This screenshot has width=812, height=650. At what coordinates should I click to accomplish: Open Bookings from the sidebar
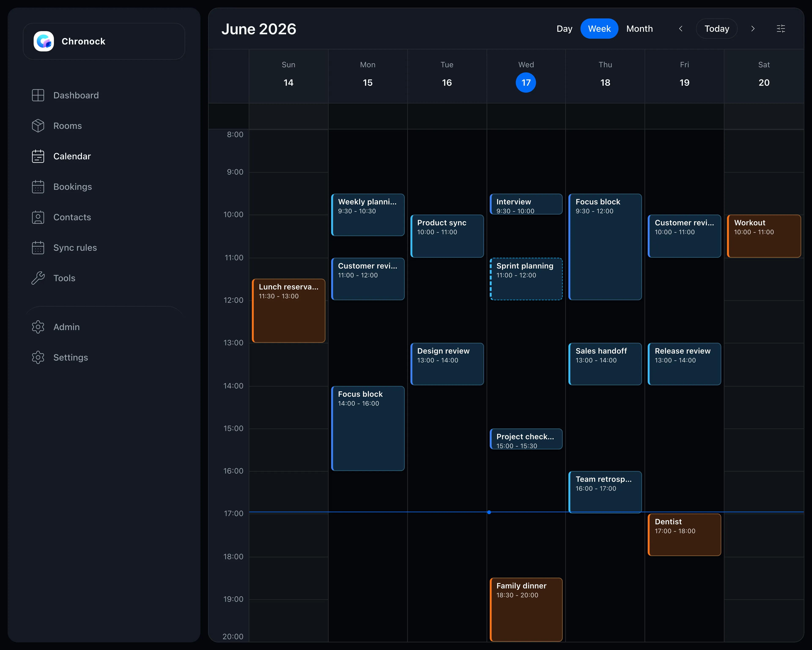tap(73, 187)
